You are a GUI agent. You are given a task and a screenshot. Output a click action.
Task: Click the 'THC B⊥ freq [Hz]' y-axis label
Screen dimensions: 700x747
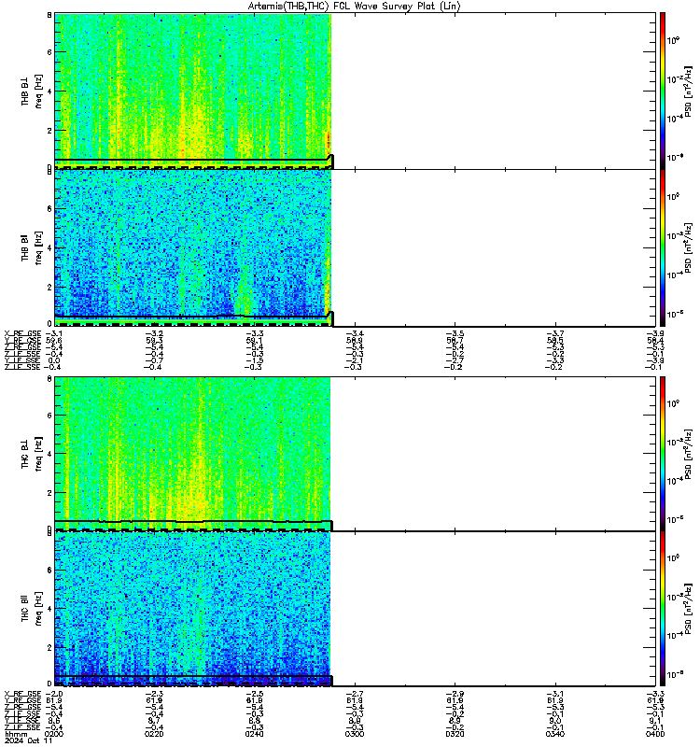pos(32,454)
